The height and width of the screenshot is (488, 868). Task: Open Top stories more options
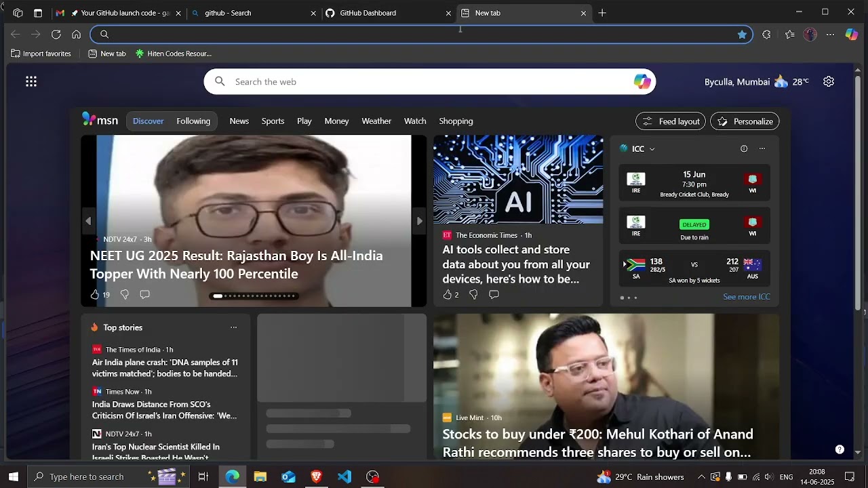(234, 327)
